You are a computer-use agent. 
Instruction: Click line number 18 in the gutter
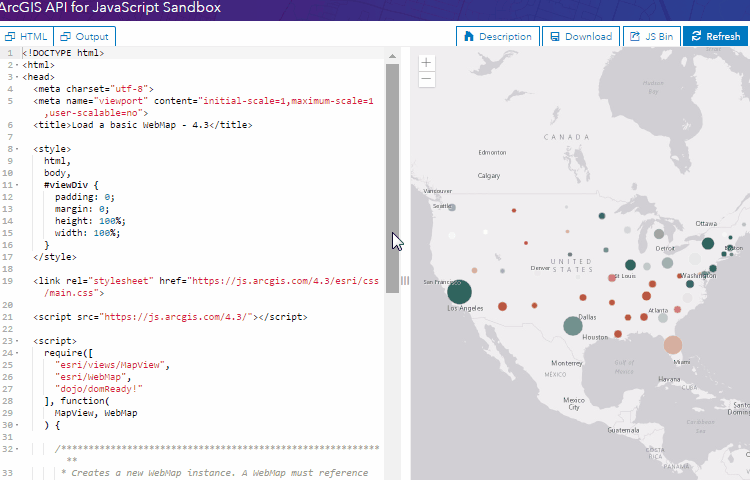pyautogui.click(x=8, y=269)
